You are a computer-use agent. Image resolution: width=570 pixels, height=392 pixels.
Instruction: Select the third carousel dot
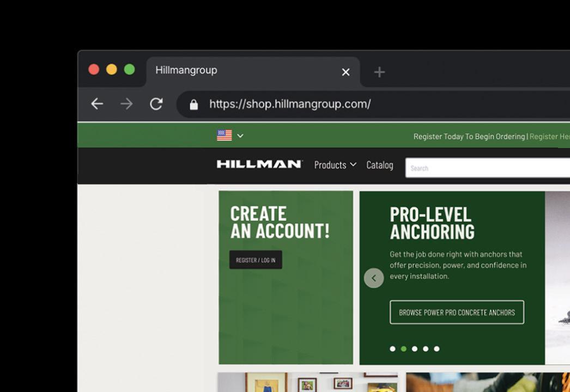pyautogui.click(x=414, y=349)
